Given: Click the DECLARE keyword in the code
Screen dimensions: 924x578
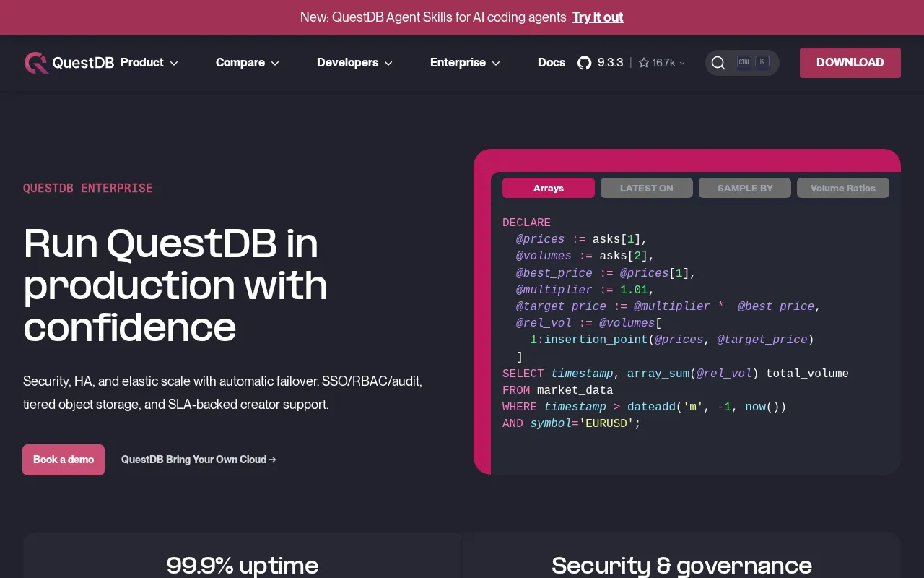Looking at the screenshot, I should 526,223.
